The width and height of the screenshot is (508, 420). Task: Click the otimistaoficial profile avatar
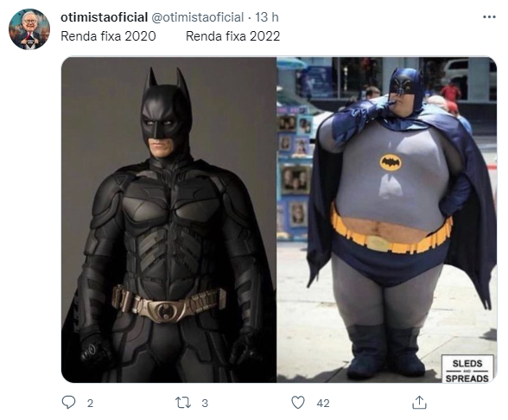tap(29, 29)
